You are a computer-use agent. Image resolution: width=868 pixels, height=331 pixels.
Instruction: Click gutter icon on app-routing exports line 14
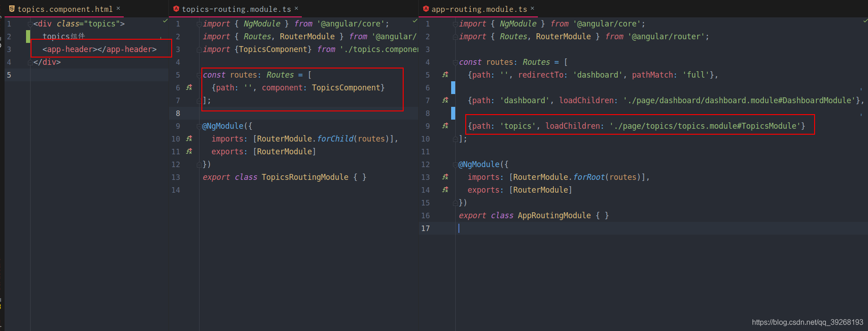point(445,189)
